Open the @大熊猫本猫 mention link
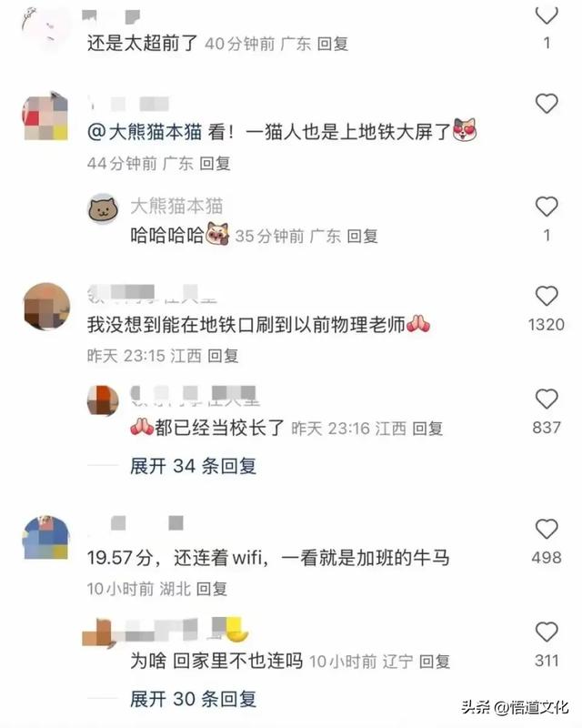 tap(145, 132)
